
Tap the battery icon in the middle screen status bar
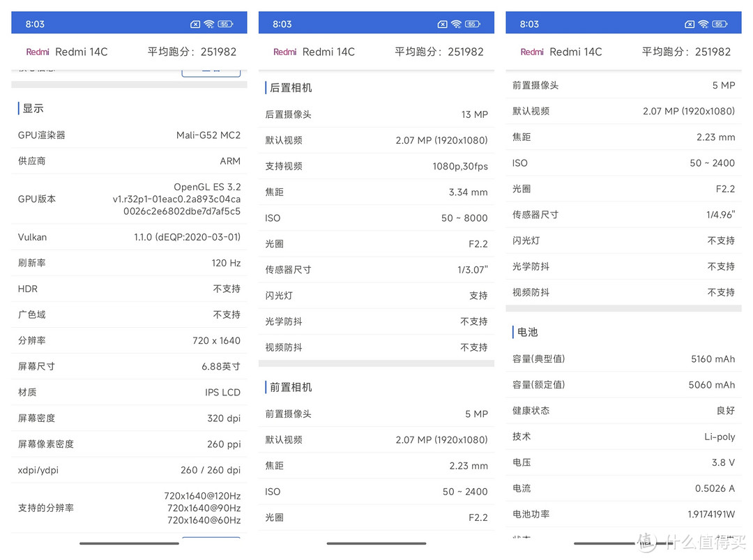(x=473, y=24)
